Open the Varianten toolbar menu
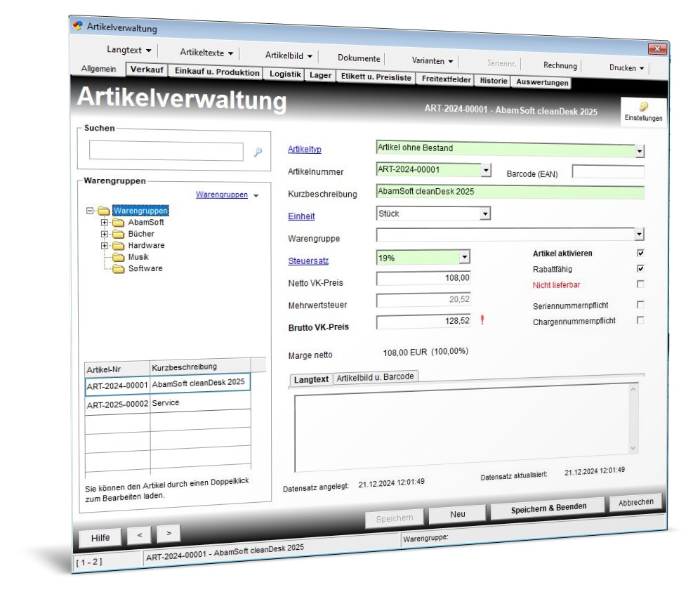The width and height of the screenshot is (700, 592). point(432,60)
